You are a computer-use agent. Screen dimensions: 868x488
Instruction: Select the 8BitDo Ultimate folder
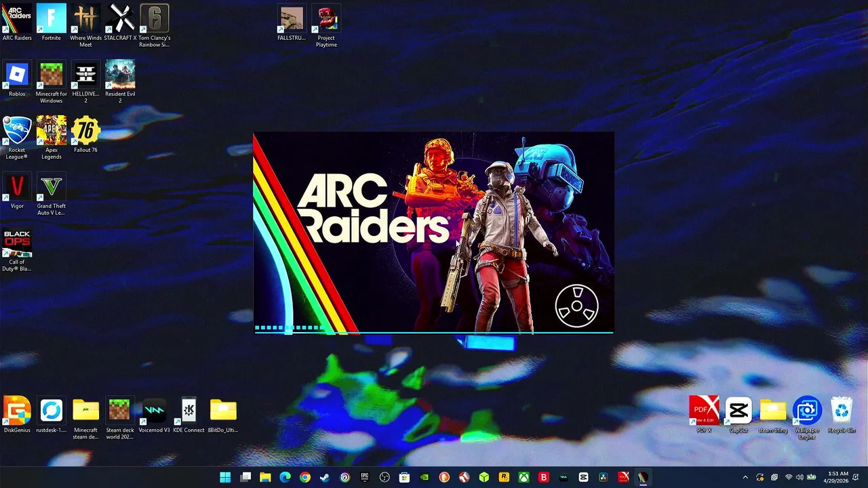[x=223, y=415]
